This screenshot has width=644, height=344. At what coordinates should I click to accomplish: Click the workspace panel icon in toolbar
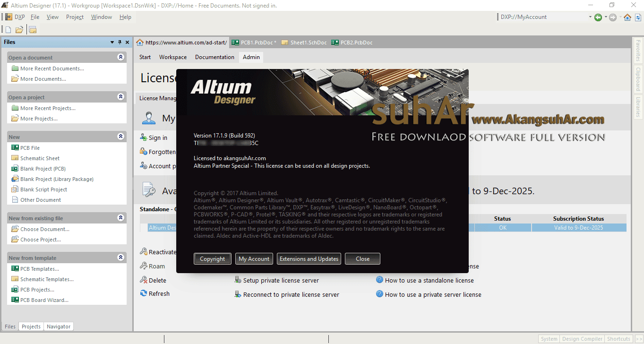click(x=33, y=30)
